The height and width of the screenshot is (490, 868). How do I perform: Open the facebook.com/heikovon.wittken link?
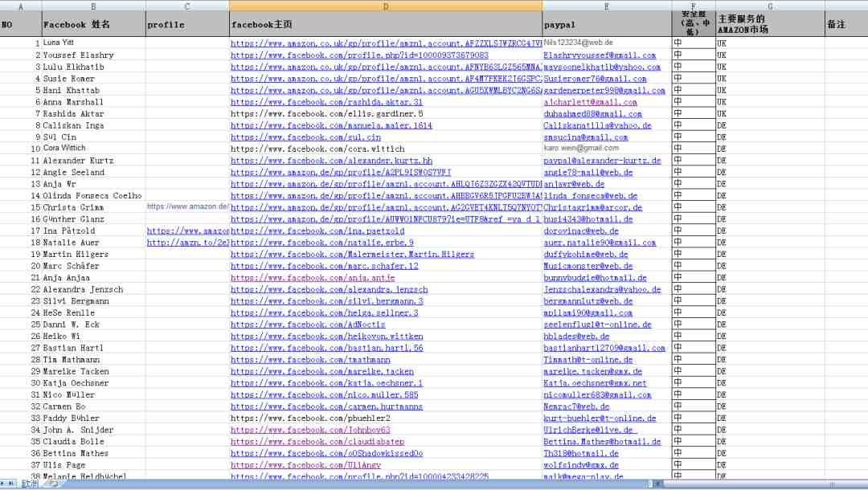tap(327, 337)
